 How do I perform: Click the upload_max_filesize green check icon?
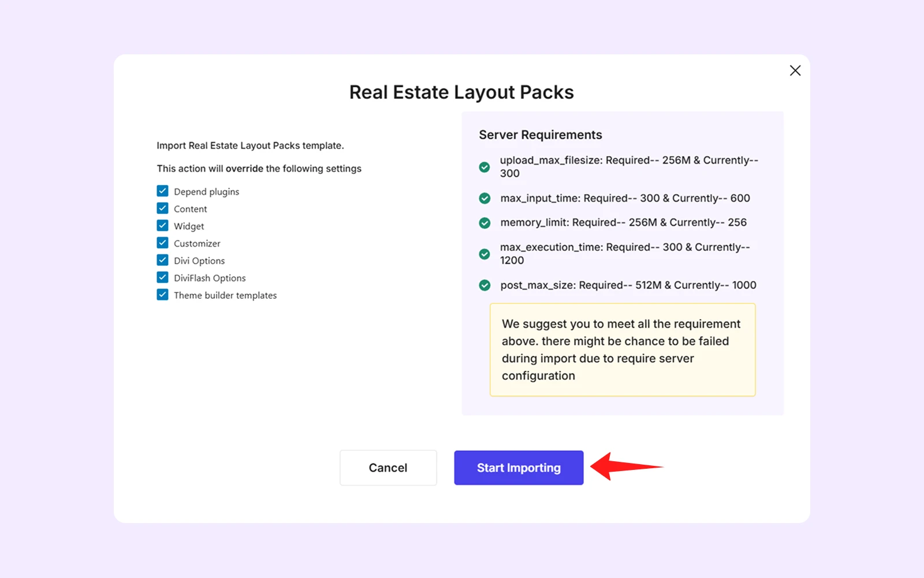coord(485,167)
